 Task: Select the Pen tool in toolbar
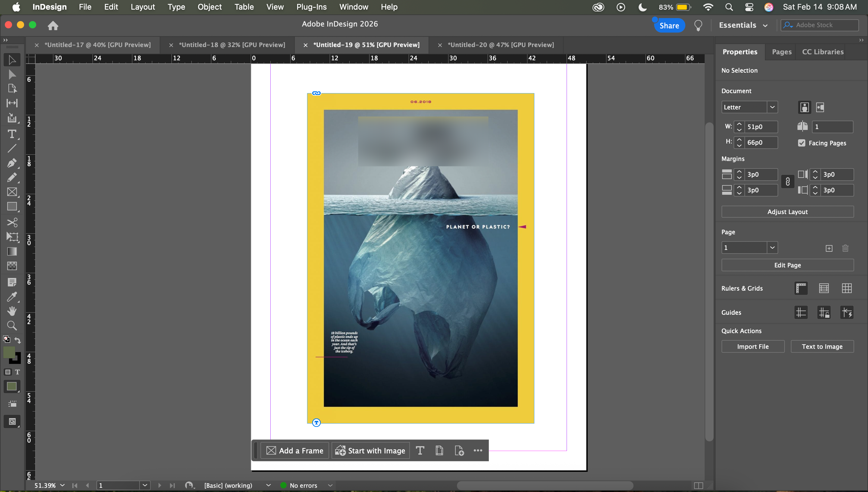click(x=12, y=163)
